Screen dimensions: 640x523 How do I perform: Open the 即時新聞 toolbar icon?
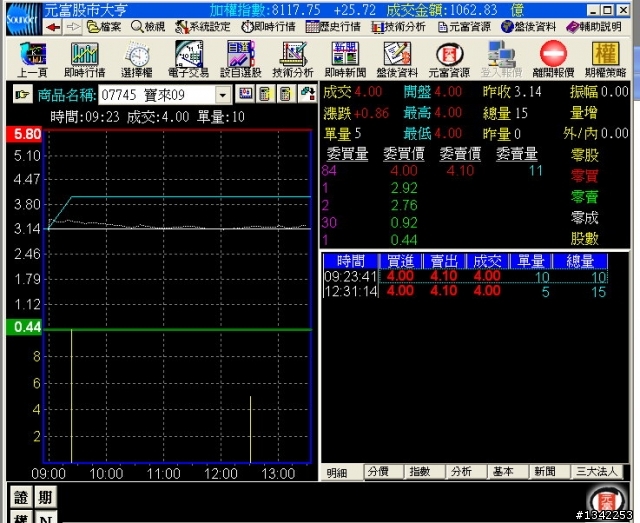tap(345, 60)
